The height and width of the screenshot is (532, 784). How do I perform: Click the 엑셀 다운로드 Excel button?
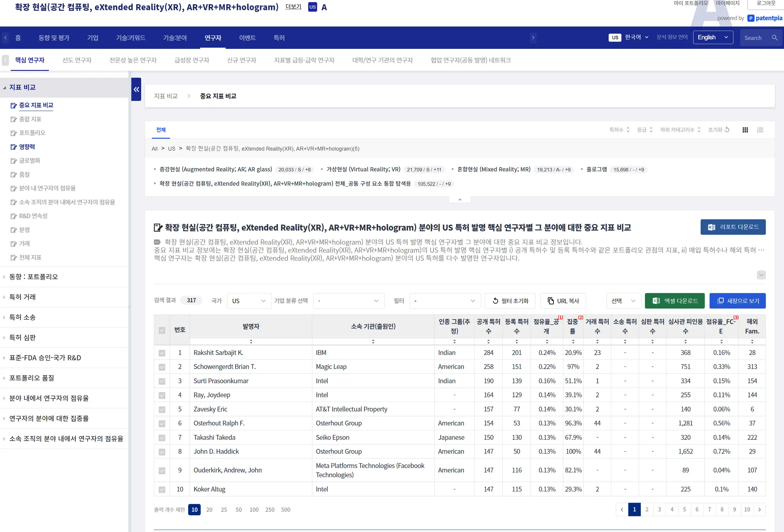click(675, 301)
